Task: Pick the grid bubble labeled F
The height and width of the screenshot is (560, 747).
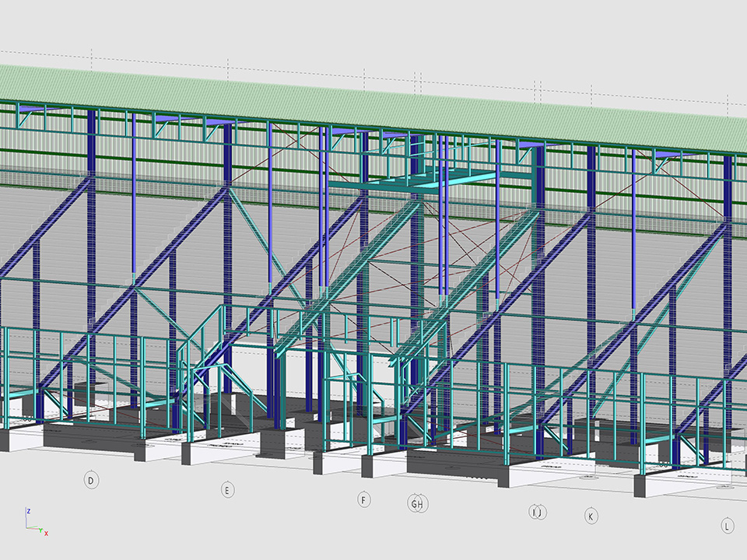Action: 363,499
